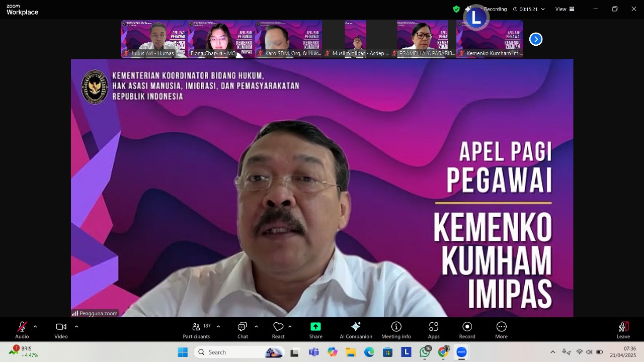This screenshot has width=644, height=362.
Task: Start recording with the Record button
Action: click(467, 330)
